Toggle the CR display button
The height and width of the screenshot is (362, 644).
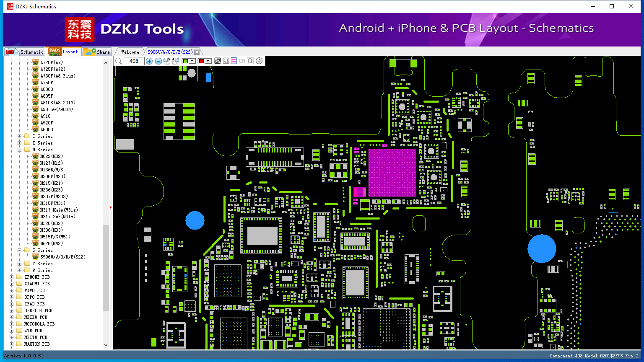click(x=242, y=61)
